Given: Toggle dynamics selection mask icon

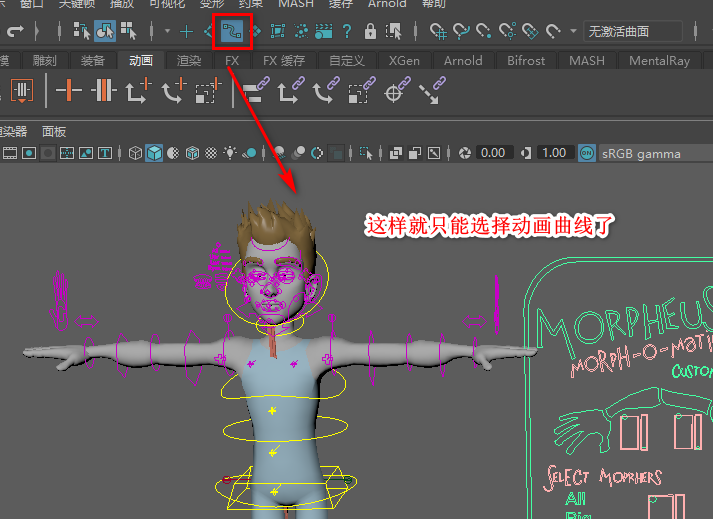Looking at the screenshot, I should coord(301,31).
